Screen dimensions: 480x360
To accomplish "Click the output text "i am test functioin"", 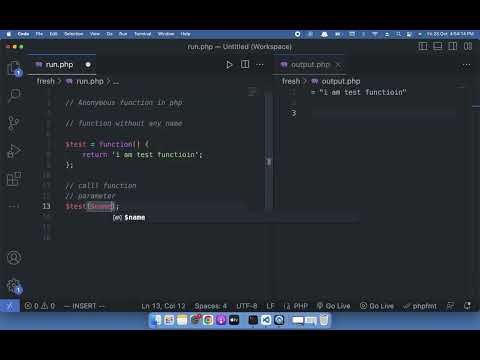I will pyautogui.click(x=363, y=92).
